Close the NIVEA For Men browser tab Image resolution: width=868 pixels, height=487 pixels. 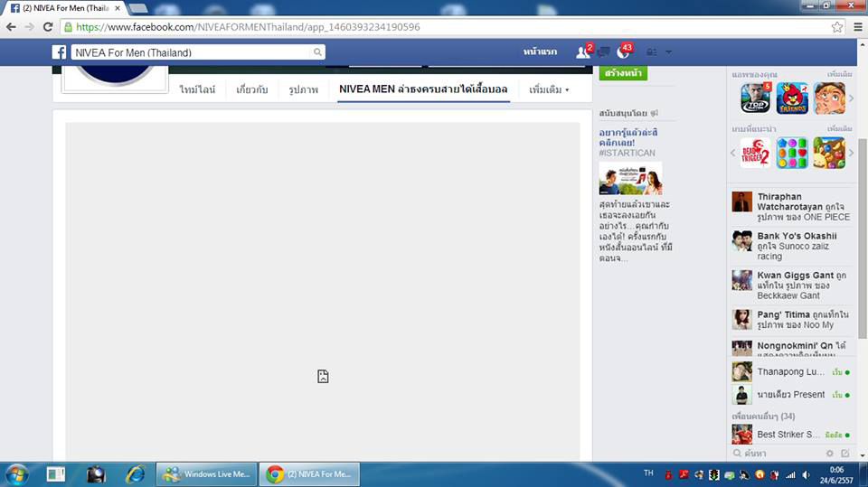118,8
